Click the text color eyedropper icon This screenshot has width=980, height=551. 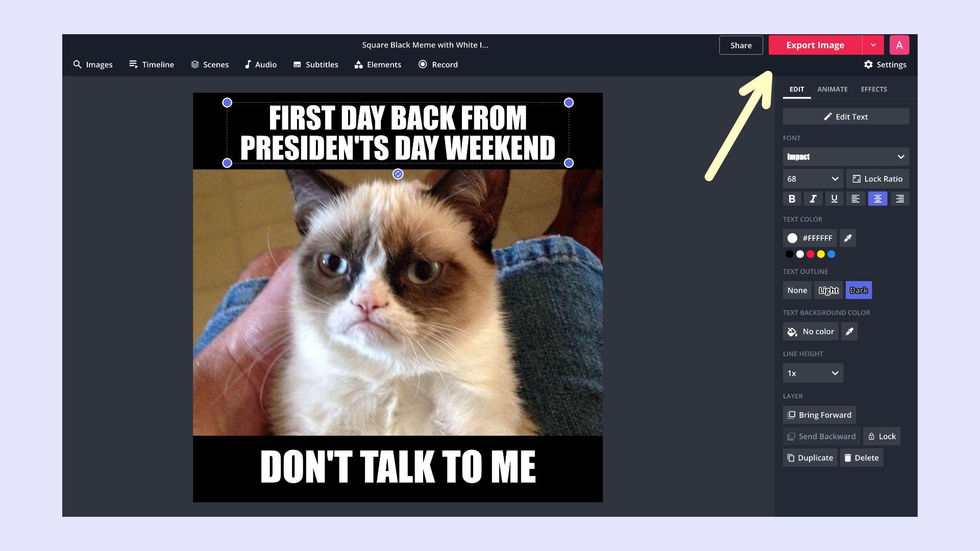coord(848,238)
